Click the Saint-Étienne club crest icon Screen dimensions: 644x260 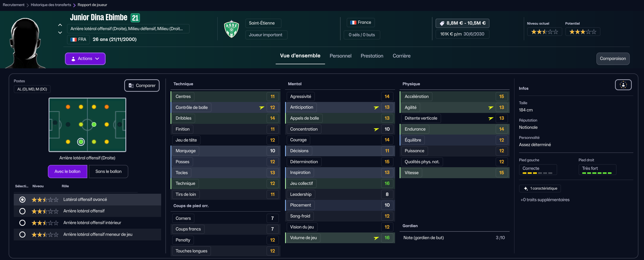pyautogui.click(x=231, y=29)
